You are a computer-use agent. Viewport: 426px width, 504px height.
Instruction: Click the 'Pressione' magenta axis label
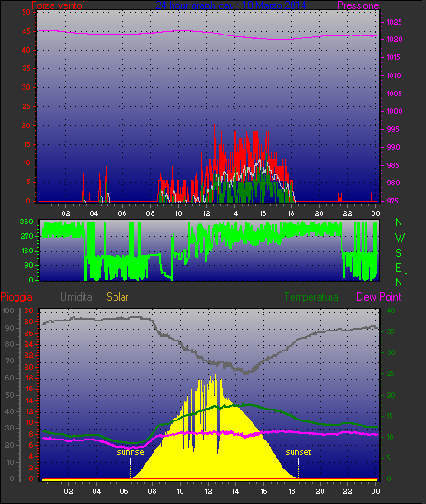pyautogui.click(x=358, y=5)
